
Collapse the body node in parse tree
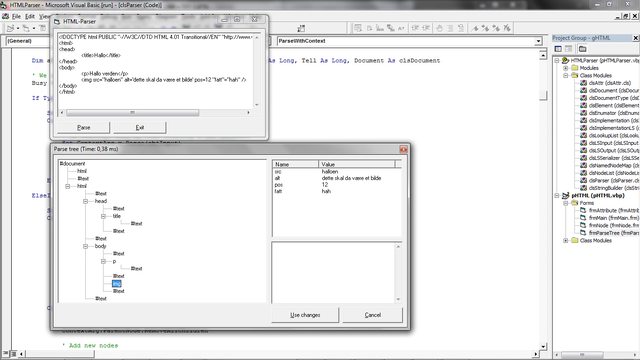click(x=86, y=247)
